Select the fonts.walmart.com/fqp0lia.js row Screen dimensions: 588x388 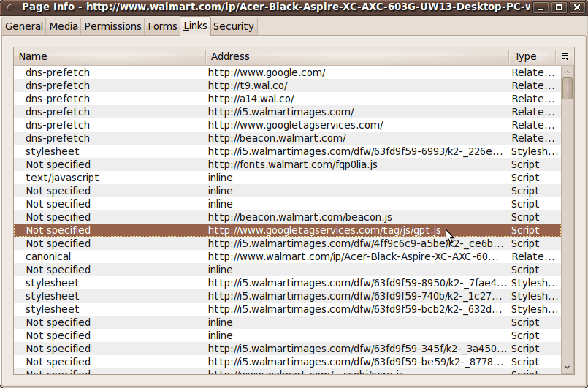coord(287,164)
